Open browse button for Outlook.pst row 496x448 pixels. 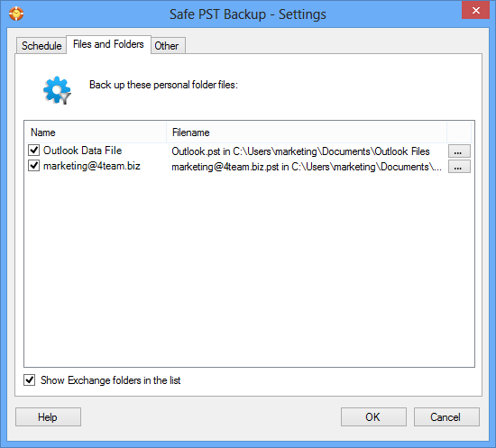click(x=459, y=151)
